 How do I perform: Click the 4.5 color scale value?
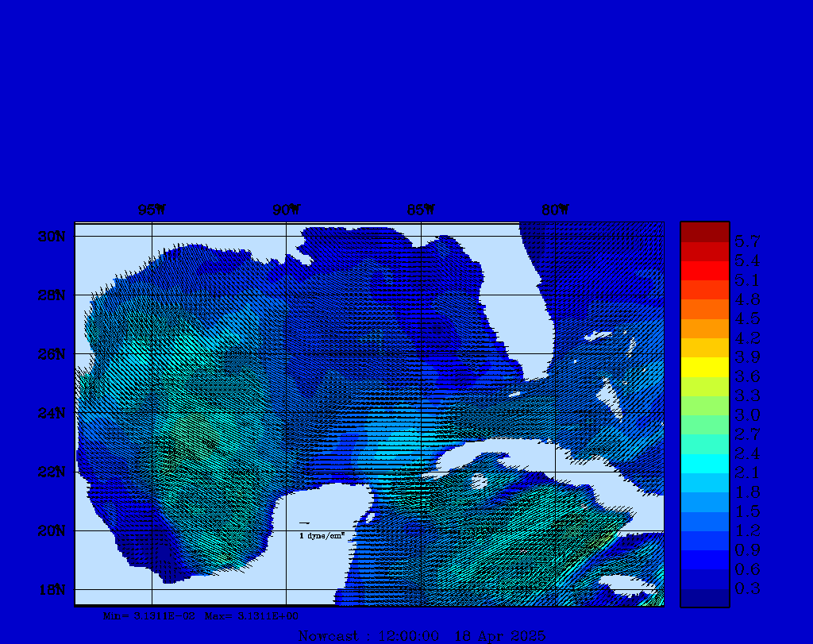point(747,318)
